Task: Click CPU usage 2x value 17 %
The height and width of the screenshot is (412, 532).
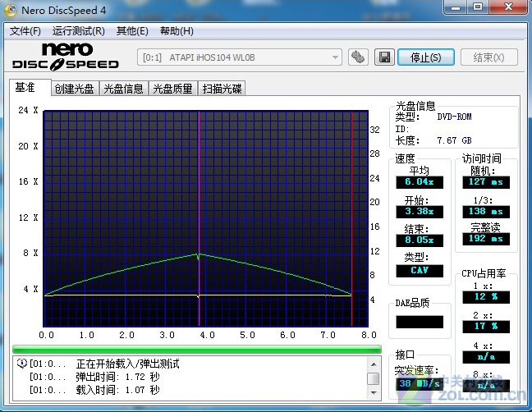Action: coord(486,327)
